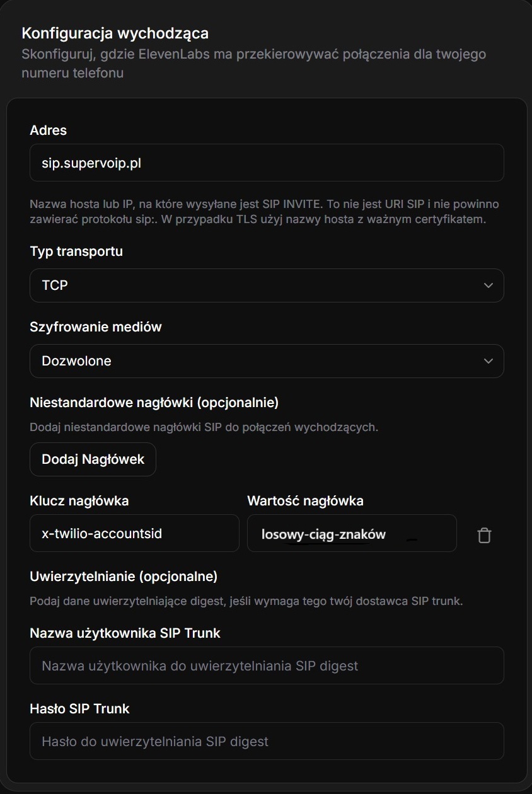Focus the SIP Trunk username input
The width and height of the screenshot is (532, 794).
pyautogui.click(x=267, y=665)
